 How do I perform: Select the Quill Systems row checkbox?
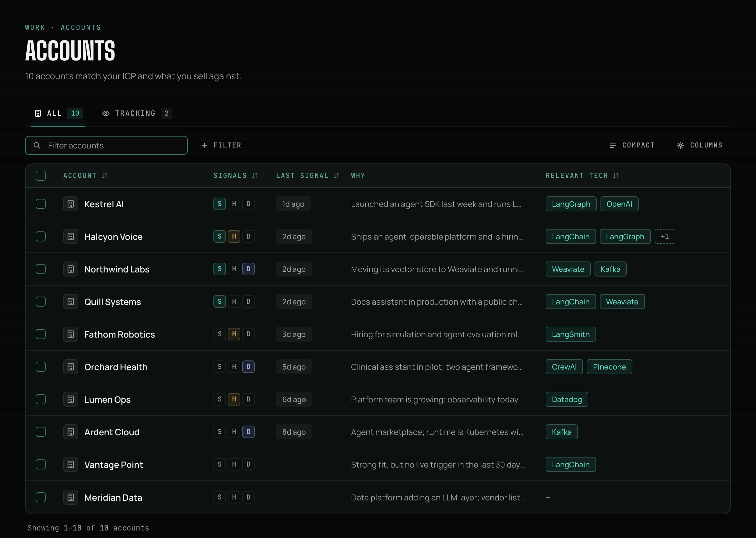(x=41, y=302)
